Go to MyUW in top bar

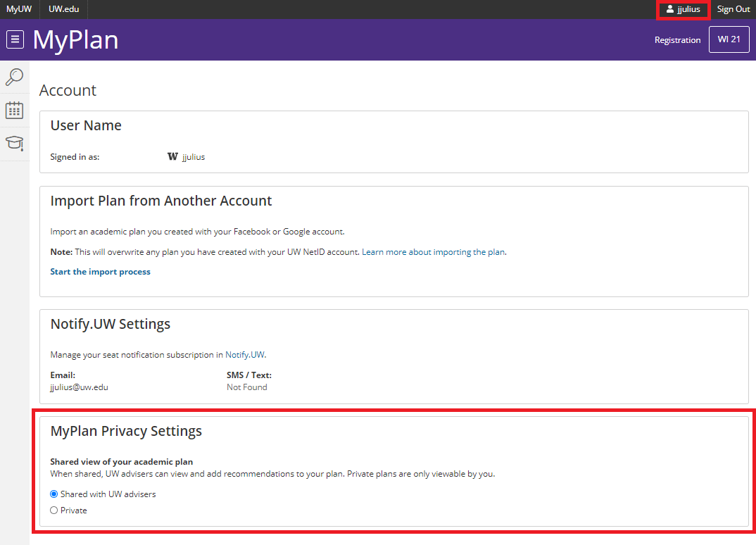(x=19, y=9)
